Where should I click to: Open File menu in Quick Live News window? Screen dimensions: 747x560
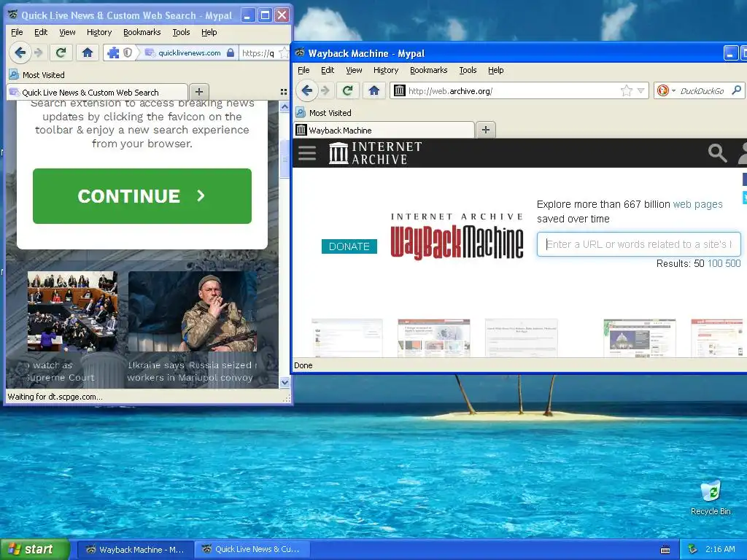[x=17, y=32]
